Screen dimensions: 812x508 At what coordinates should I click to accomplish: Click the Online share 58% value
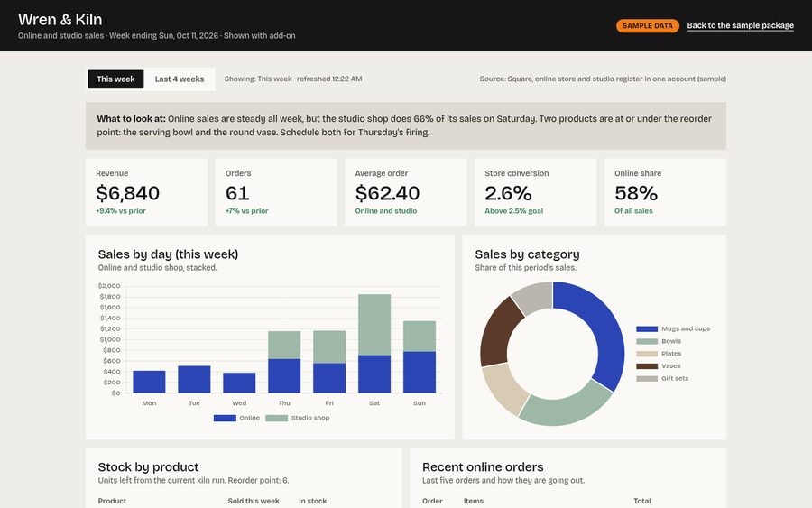click(636, 193)
